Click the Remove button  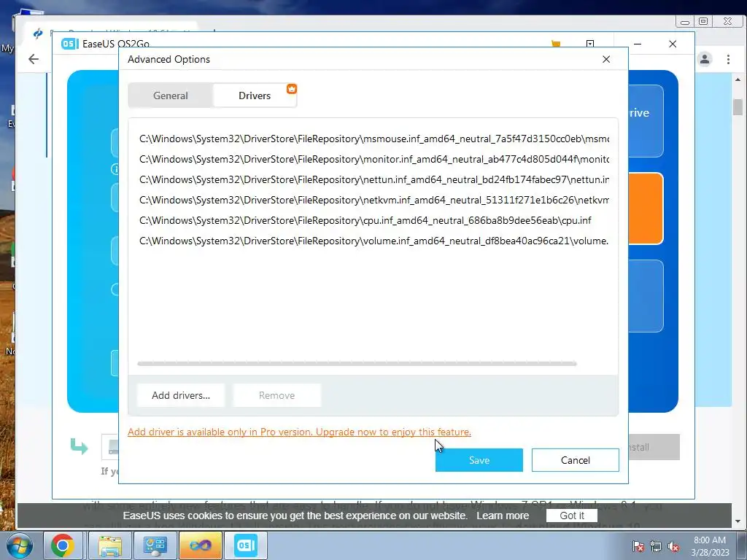coord(276,395)
